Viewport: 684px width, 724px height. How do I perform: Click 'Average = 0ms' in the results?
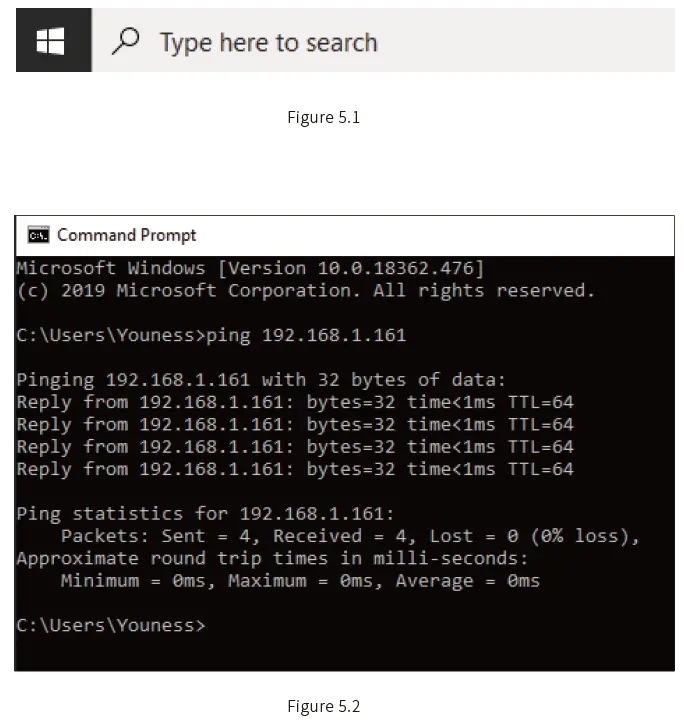pos(467,581)
